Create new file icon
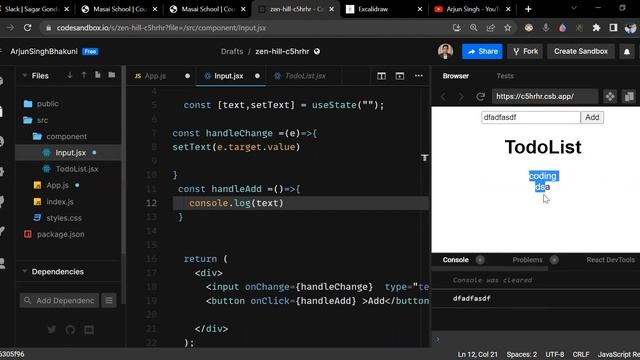The width and height of the screenshot is (640, 360). [98, 75]
